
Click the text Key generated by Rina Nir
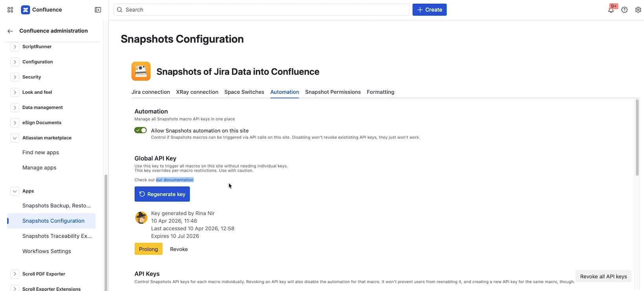point(183,213)
